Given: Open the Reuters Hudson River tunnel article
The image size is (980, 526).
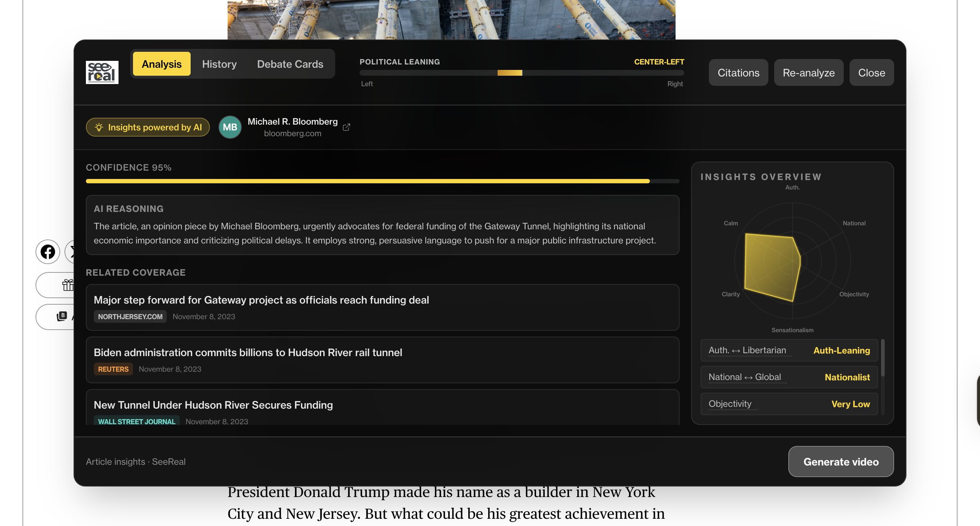Looking at the screenshot, I should pyautogui.click(x=248, y=352).
